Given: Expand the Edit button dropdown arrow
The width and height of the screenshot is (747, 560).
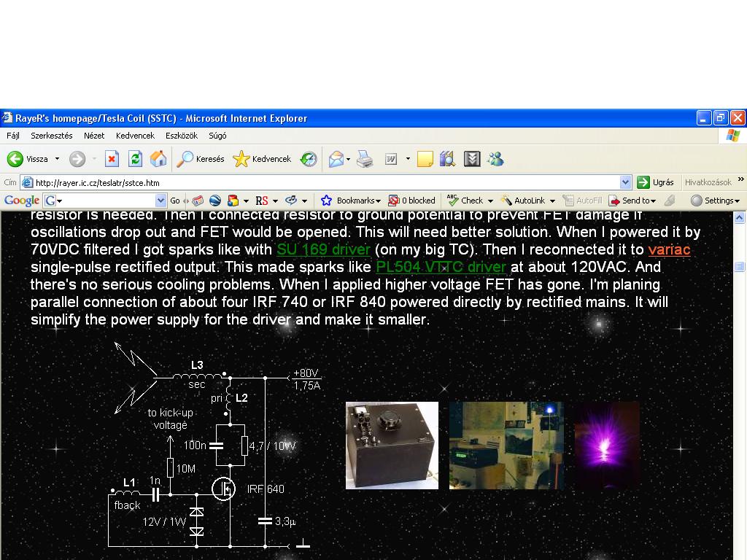Looking at the screenshot, I should pos(408,159).
